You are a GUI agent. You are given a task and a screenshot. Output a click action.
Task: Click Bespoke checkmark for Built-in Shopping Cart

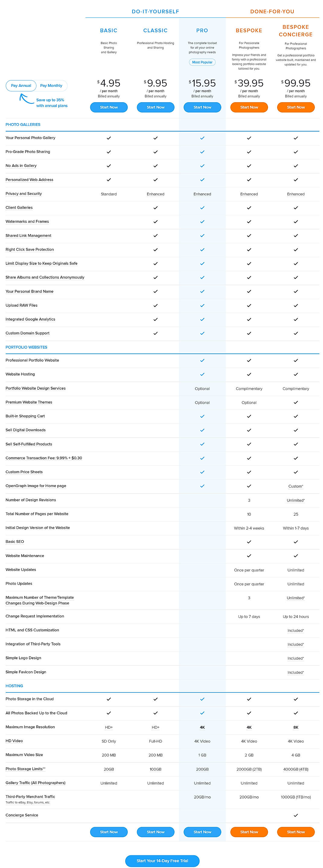(x=249, y=417)
